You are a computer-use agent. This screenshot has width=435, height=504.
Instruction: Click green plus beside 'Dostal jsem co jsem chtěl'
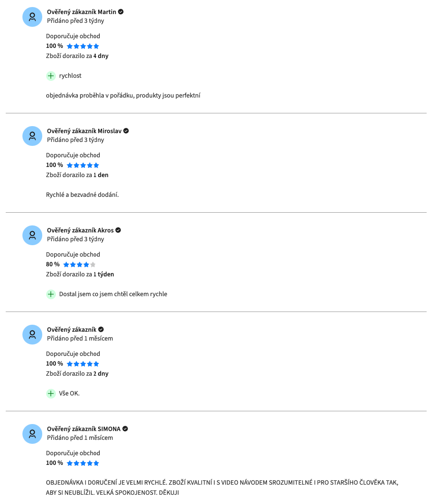pyautogui.click(x=51, y=294)
